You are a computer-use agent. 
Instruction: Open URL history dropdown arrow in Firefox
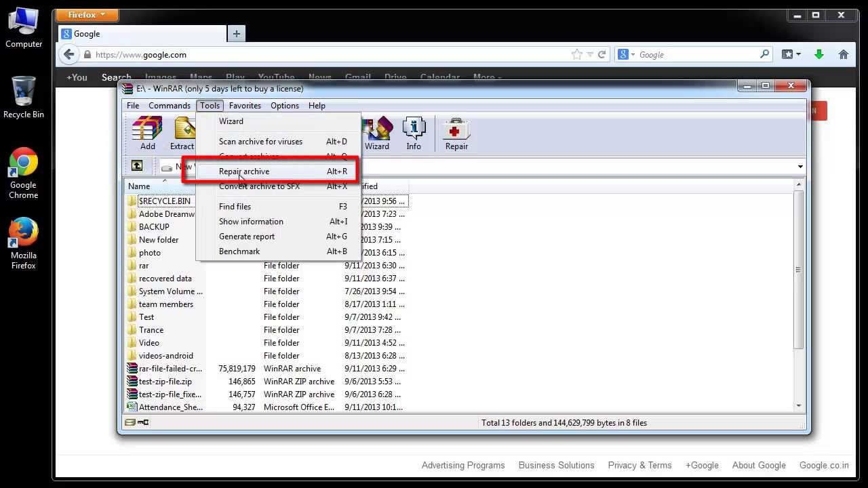click(x=590, y=55)
